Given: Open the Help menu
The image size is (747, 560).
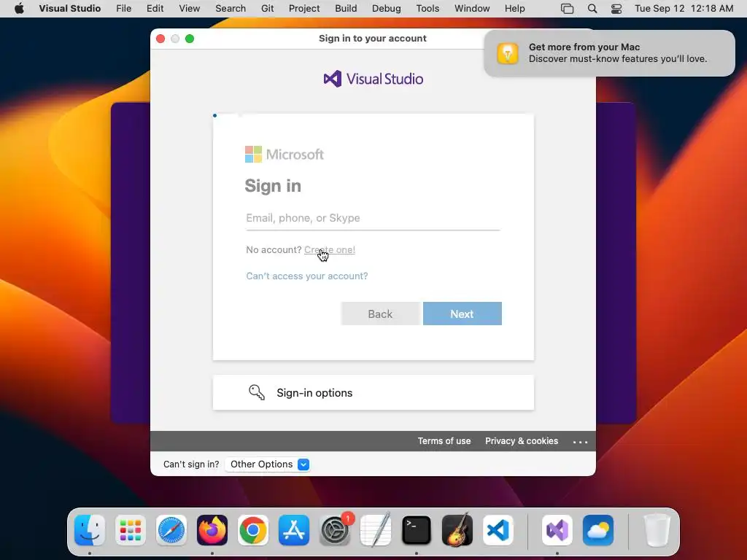Looking at the screenshot, I should tap(514, 9).
